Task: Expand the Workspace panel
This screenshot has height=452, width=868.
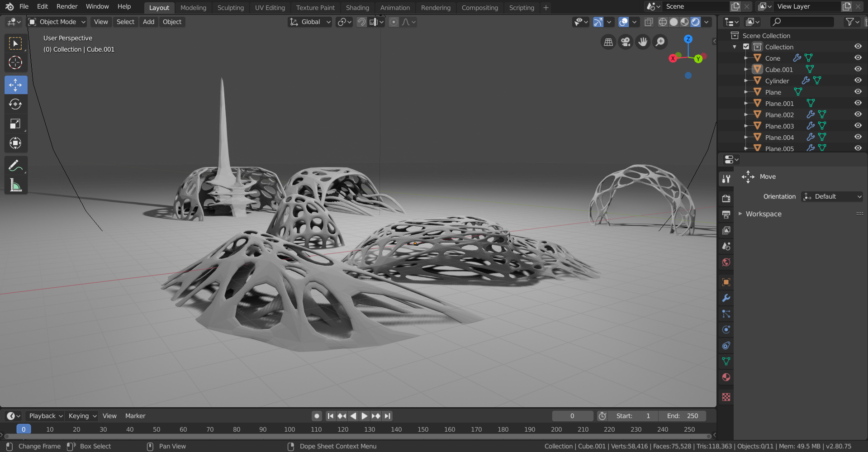Action: tap(763, 214)
